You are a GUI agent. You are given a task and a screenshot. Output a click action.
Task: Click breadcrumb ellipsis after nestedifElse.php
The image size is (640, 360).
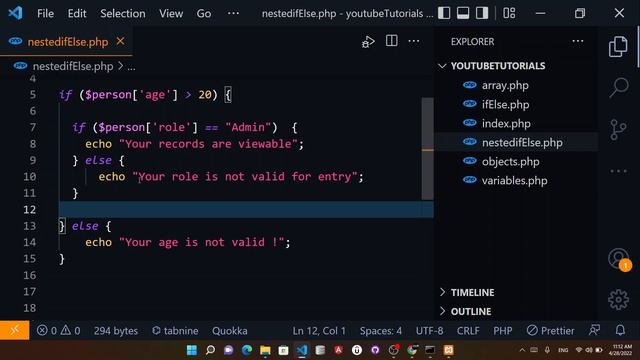coord(131,67)
